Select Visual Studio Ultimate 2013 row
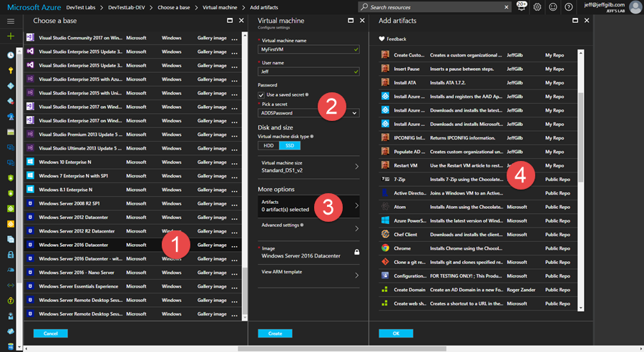This screenshot has width=644, height=352. pyautogui.click(x=132, y=148)
